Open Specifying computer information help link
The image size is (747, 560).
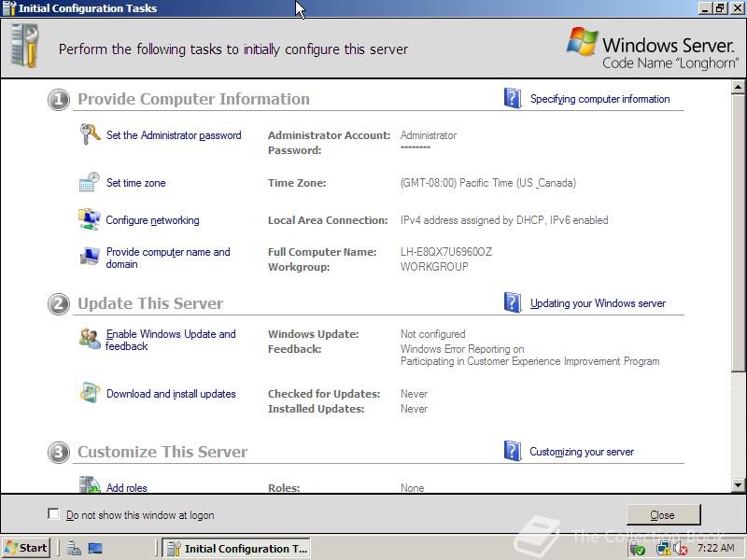(599, 99)
